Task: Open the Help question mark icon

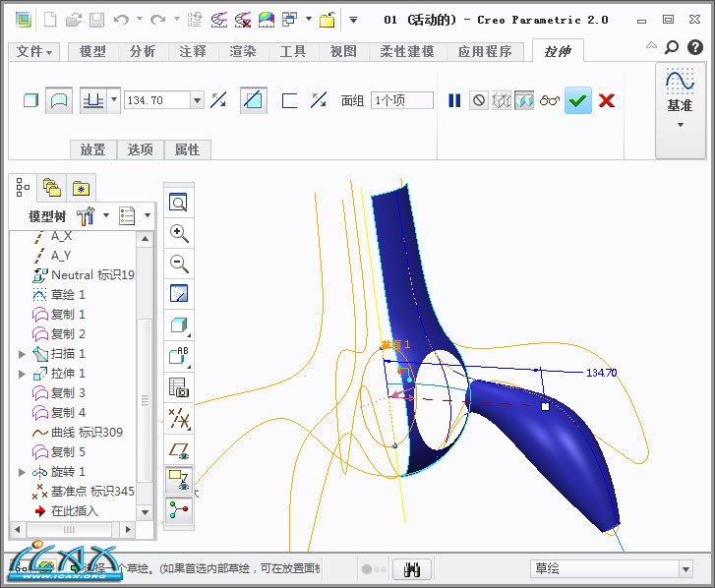Action: (695, 47)
